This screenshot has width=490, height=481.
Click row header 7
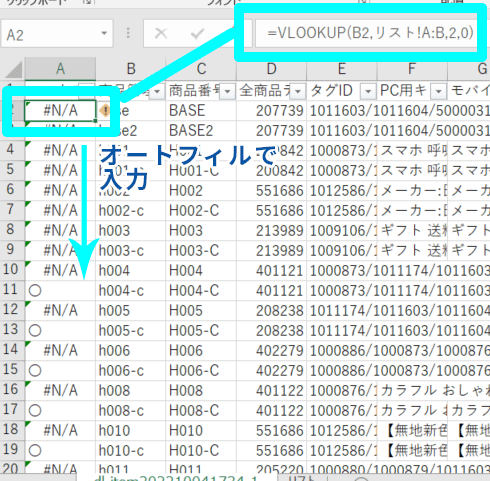(12, 211)
